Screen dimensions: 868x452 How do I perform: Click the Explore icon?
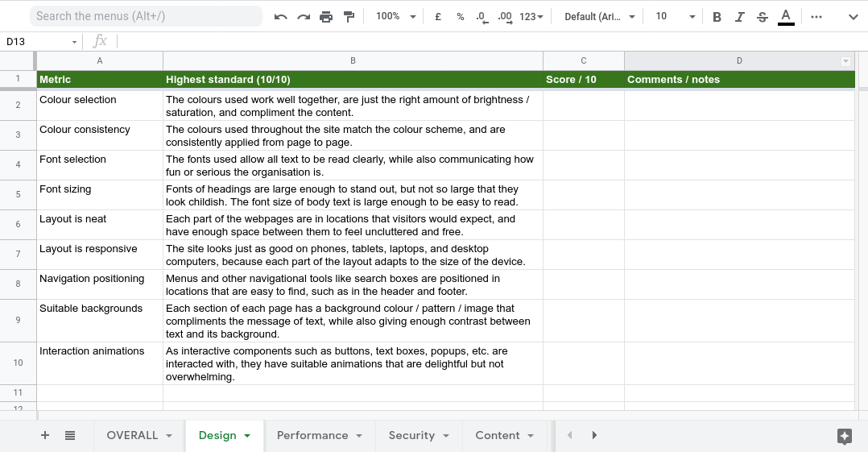click(x=844, y=437)
